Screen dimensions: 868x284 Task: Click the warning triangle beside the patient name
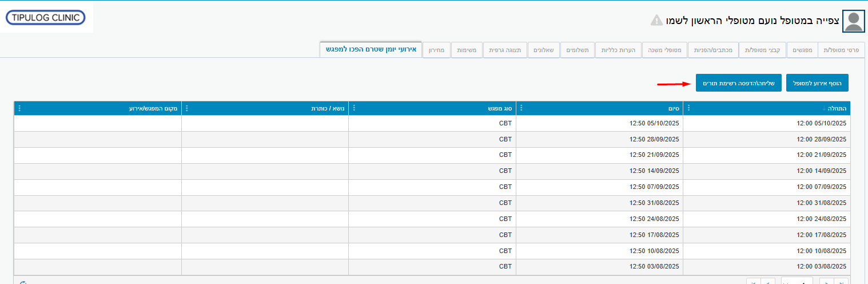[656, 21]
